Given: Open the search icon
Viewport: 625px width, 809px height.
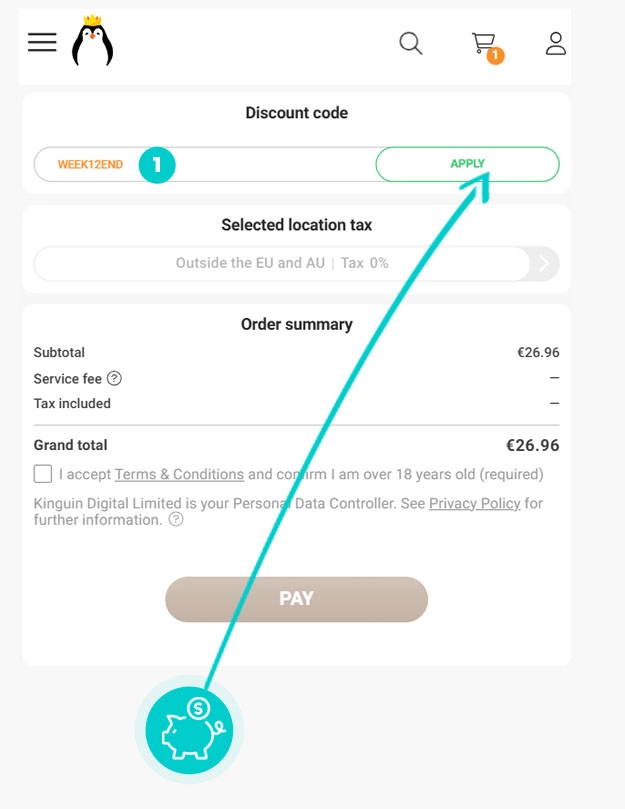Looking at the screenshot, I should [x=410, y=43].
